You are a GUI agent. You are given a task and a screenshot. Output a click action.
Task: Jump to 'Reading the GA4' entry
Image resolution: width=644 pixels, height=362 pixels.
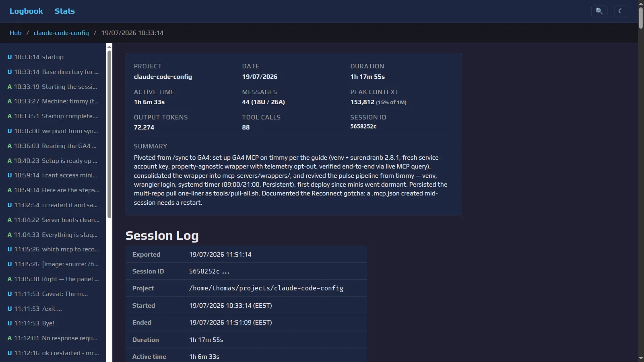coord(54,146)
